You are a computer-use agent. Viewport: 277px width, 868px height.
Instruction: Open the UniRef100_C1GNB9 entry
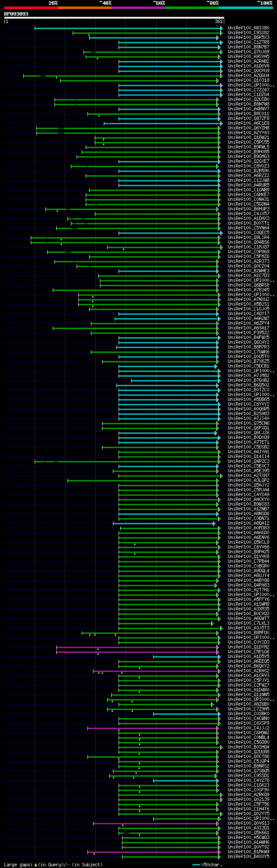pos(248,190)
